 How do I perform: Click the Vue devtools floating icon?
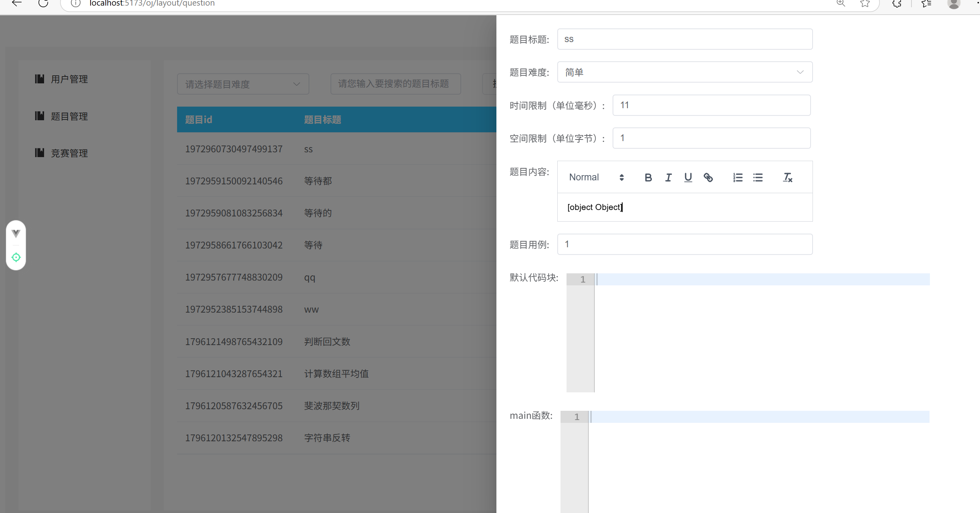click(x=16, y=233)
